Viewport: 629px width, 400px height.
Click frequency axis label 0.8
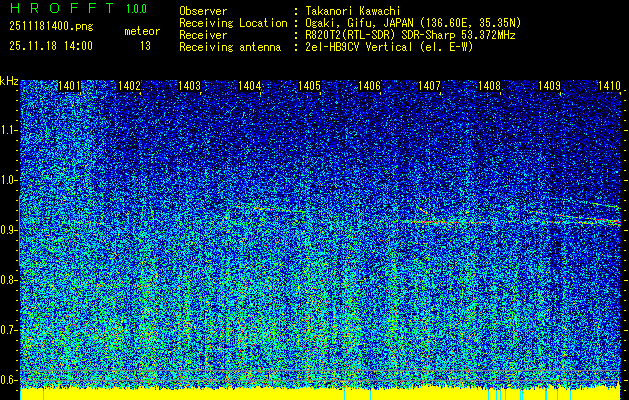point(9,280)
